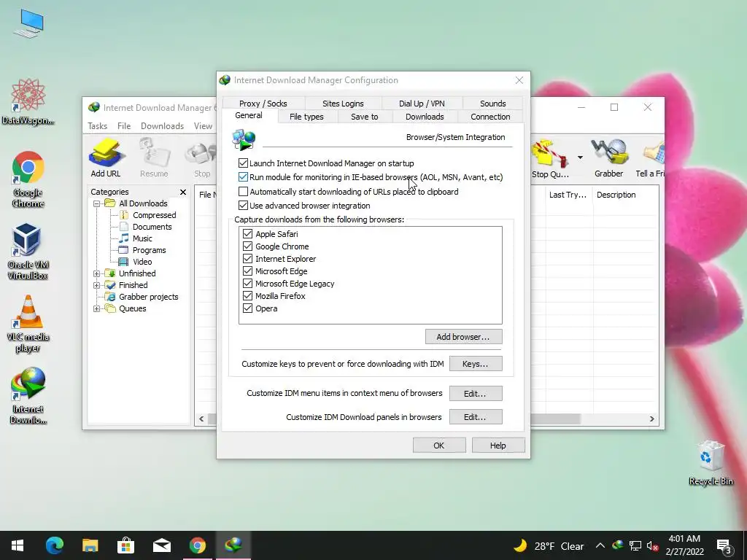Screen dimensions: 747x560
Task: Open Windows Start menu
Action: point(18,545)
